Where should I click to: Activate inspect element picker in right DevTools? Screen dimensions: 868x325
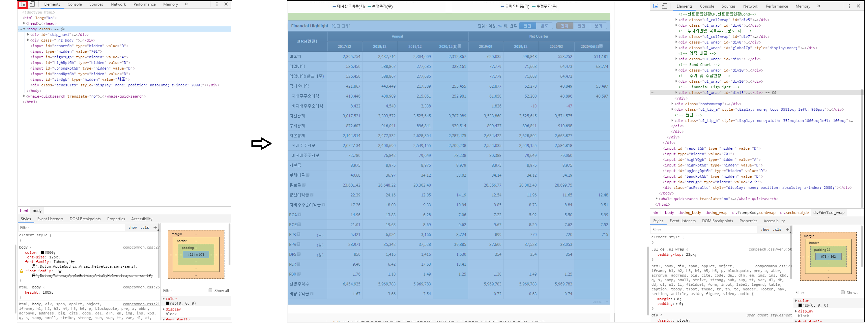[x=655, y=6]
